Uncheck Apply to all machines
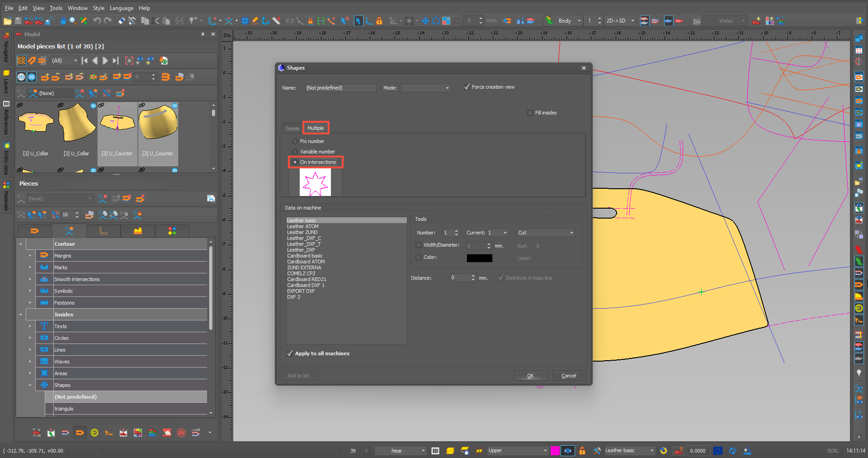This screenshot has width=868, height=458. click(x=290, y=353)
